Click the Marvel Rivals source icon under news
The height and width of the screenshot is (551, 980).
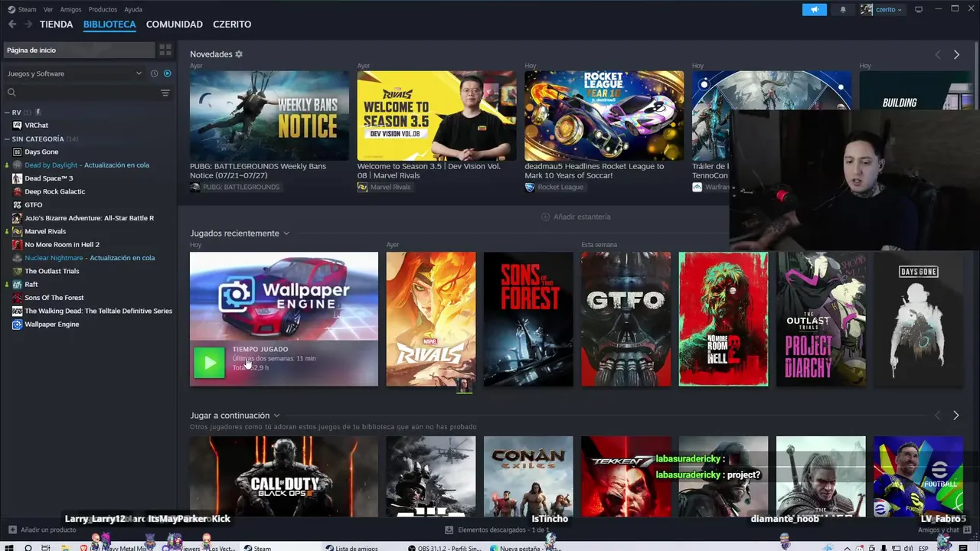click(x=362, y=187)
